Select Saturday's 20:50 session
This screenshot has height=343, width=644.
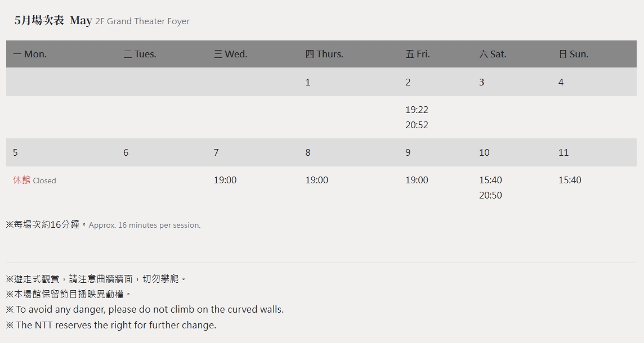[x=490, y=195]
